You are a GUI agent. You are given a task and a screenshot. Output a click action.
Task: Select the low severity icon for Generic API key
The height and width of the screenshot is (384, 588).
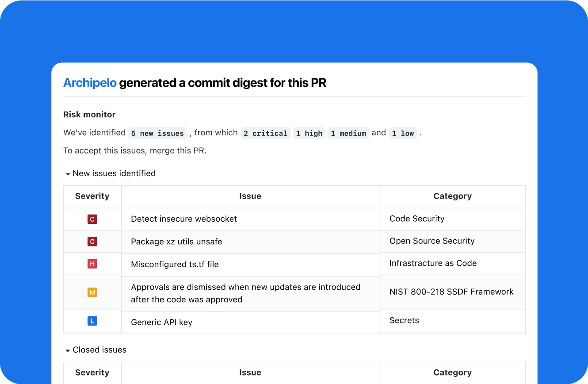(92, 322)
